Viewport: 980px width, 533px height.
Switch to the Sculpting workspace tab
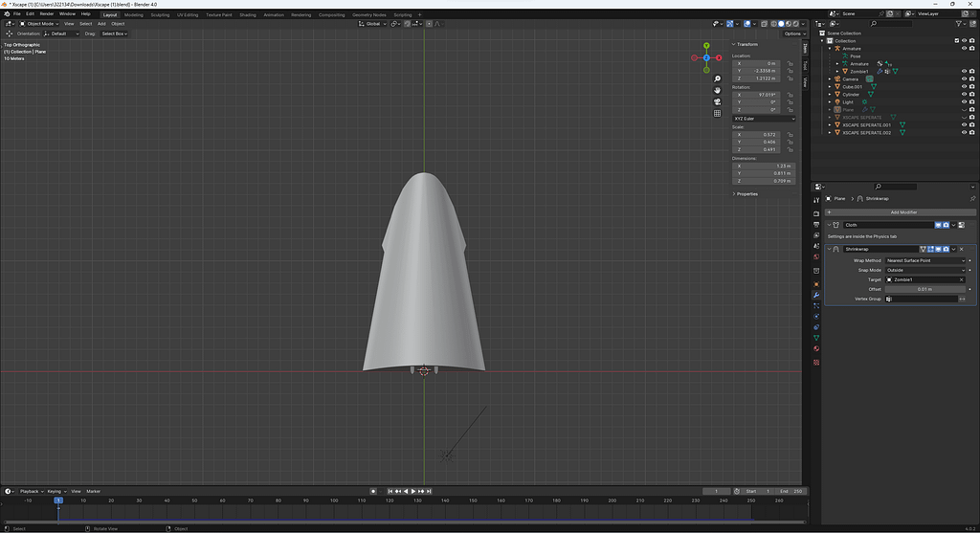[160, 14]
